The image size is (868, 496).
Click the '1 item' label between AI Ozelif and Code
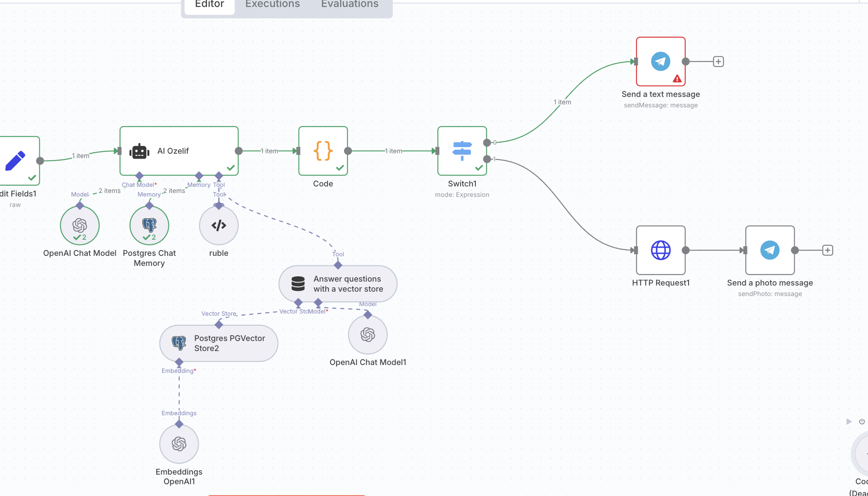click(x=269, y=151)
